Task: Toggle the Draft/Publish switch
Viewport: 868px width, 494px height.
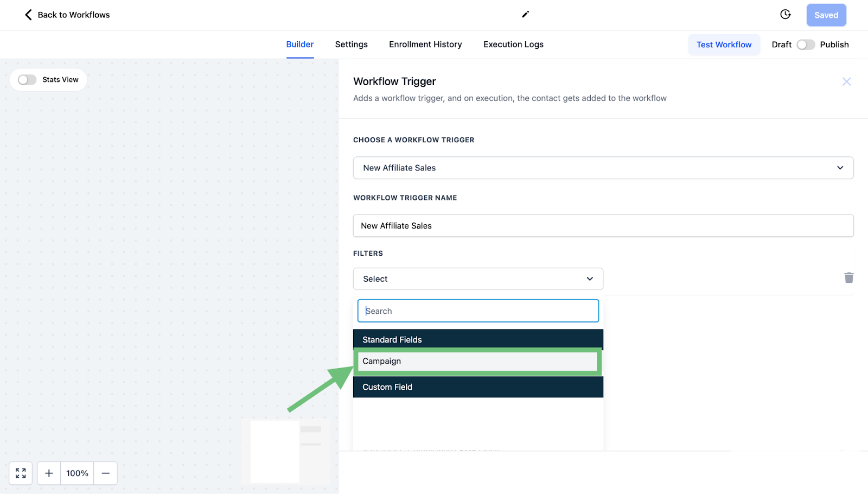Action: (x=806, y=45)
